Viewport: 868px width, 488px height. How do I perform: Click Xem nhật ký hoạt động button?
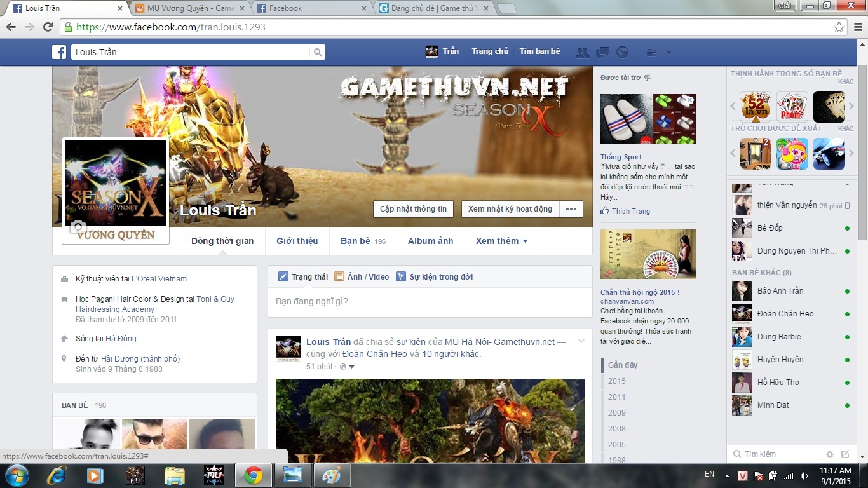[x=510, y=209]
